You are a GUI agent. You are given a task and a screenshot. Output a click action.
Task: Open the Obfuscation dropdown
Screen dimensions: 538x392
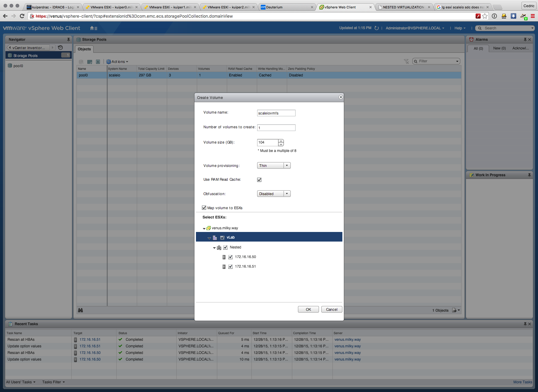274,194
